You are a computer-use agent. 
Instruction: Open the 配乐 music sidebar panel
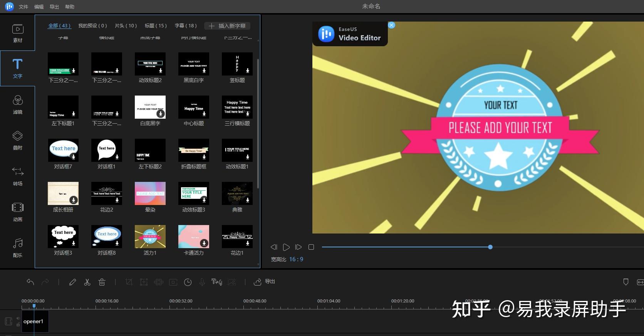[x=18, y=248]
